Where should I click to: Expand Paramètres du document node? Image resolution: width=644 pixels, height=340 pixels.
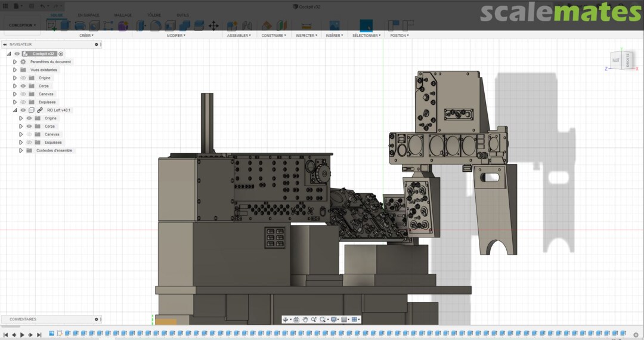point(15,62)
